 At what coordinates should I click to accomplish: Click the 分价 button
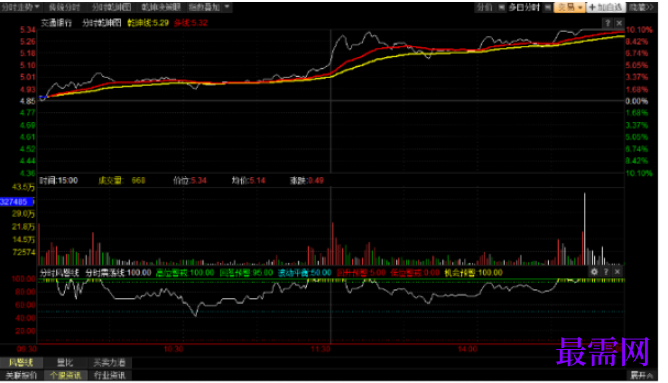click(x=484, y=7)
